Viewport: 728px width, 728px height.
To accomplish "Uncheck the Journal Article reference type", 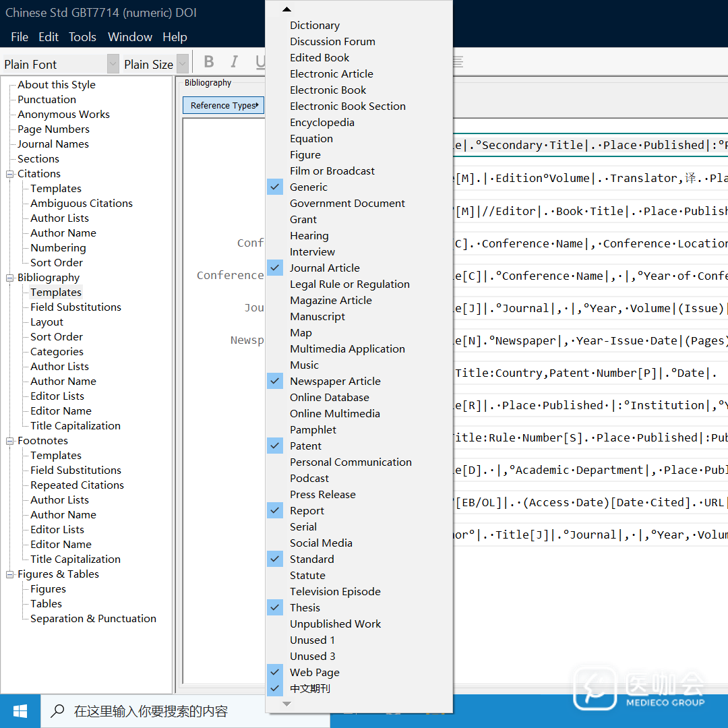I will 325,268.
